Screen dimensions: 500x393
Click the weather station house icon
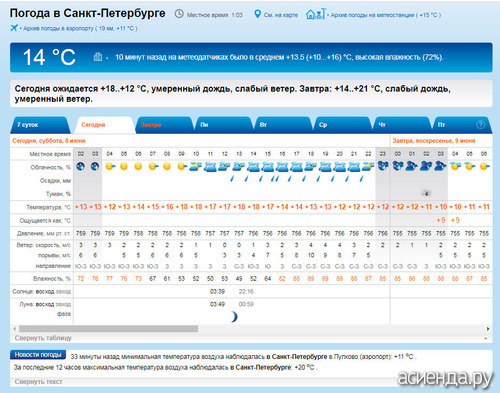tap(315, 14)
